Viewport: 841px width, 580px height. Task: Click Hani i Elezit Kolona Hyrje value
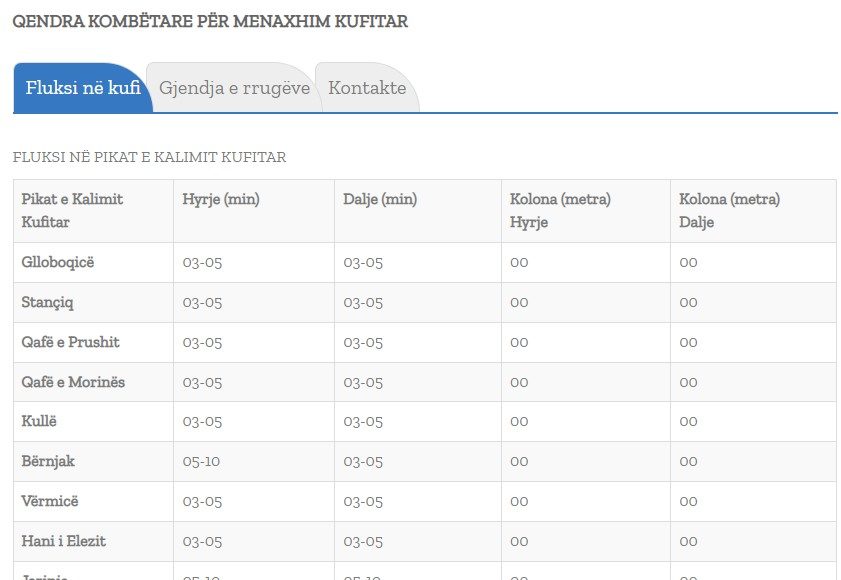click(519, 541)
